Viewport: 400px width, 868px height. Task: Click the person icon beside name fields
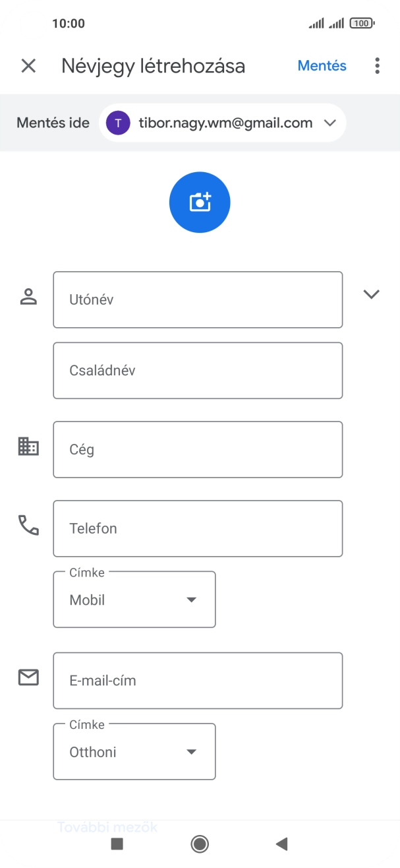tap(28, 295)
